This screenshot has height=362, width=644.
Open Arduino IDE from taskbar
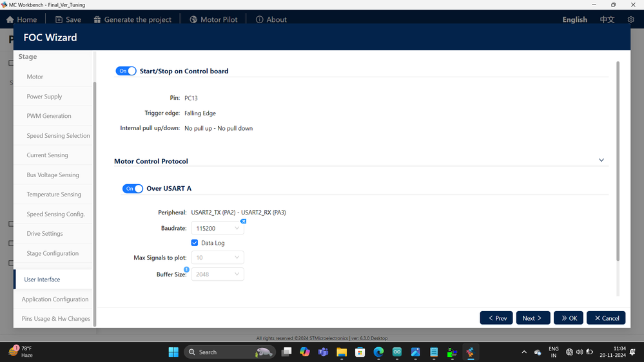coord(396,352)
